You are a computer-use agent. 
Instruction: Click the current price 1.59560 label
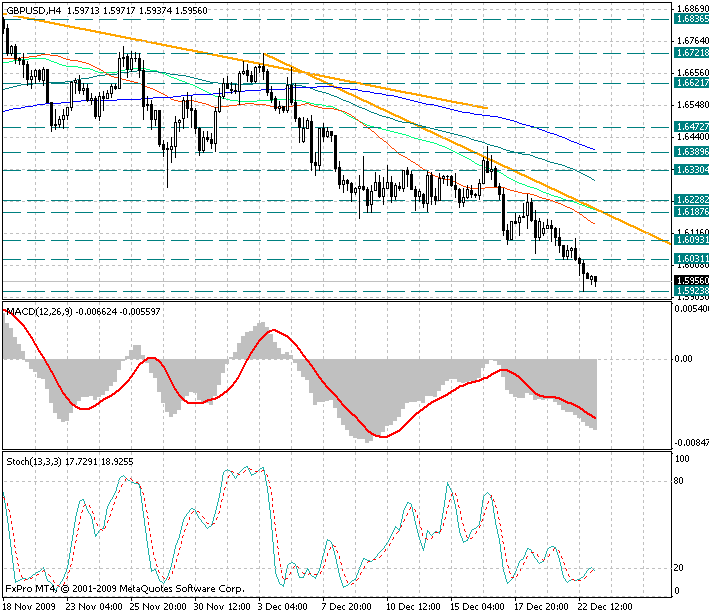[x=691, y=282]
